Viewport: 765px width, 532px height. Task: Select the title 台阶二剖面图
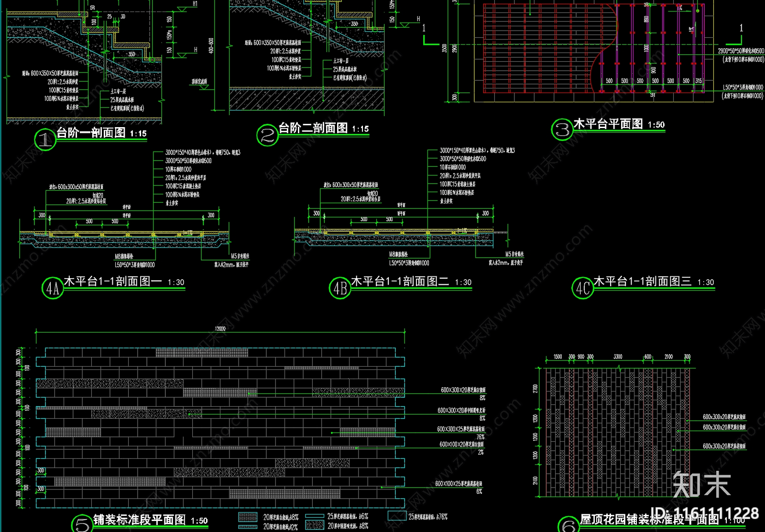(x=313, y=128)
